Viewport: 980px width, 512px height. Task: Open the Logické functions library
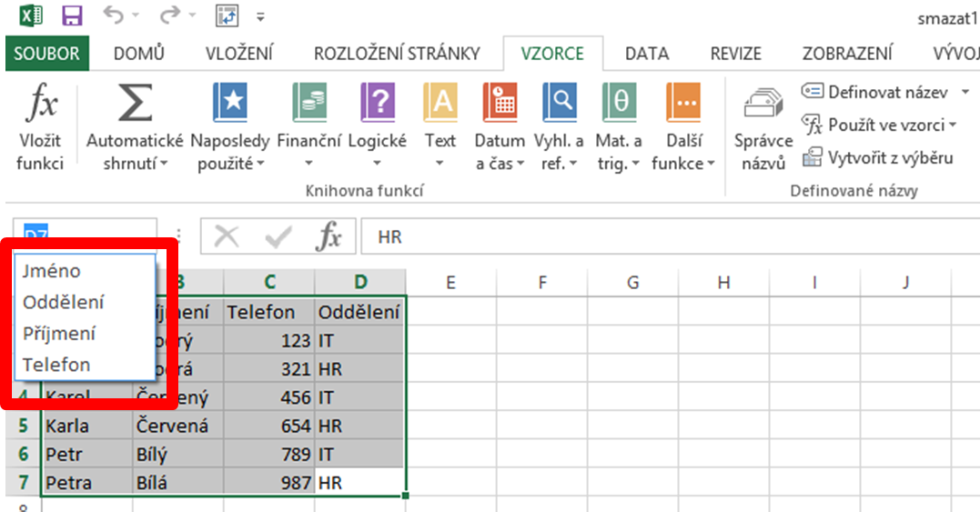[x=378, y=126]
